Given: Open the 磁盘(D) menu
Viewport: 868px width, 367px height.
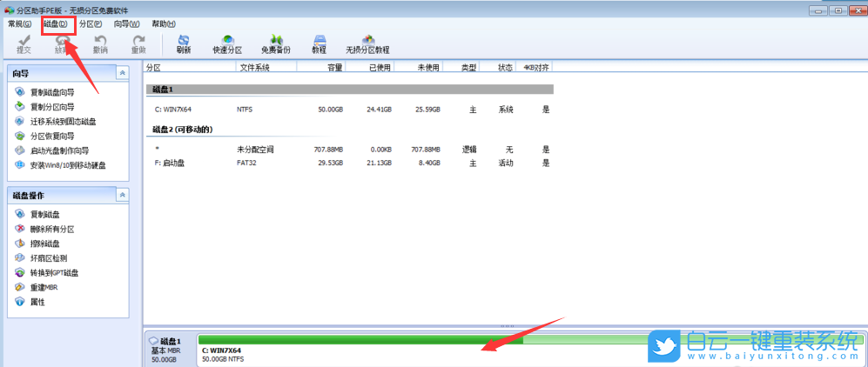Looking at the screenshot, I should pyautogui.click(x=55, y=23).
